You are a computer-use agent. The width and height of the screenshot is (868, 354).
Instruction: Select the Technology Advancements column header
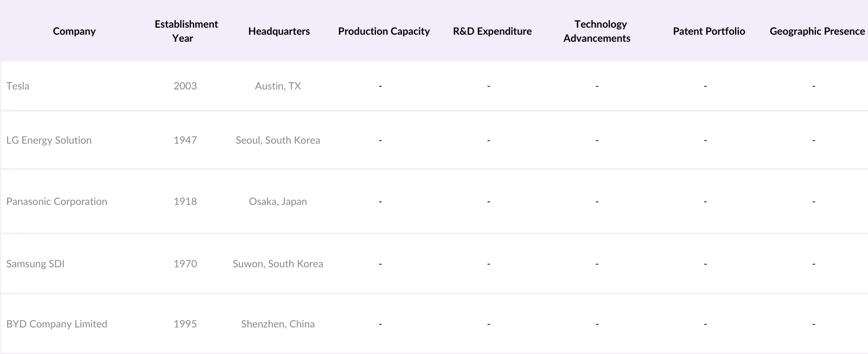tap(597, 31)
